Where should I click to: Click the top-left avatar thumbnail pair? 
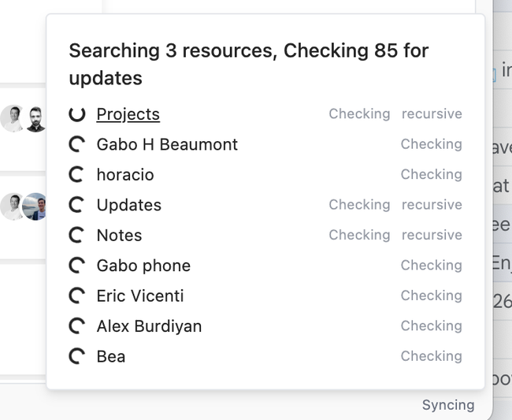click(24, 118)
